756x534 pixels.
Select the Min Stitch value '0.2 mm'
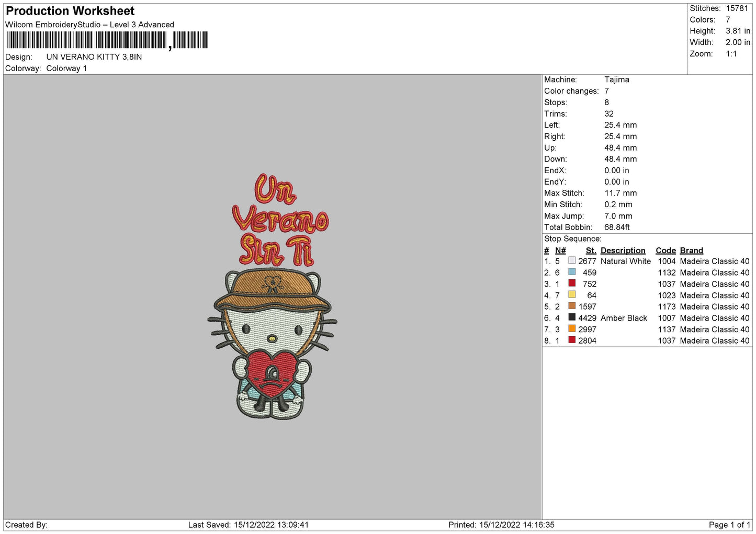(618, 204)
